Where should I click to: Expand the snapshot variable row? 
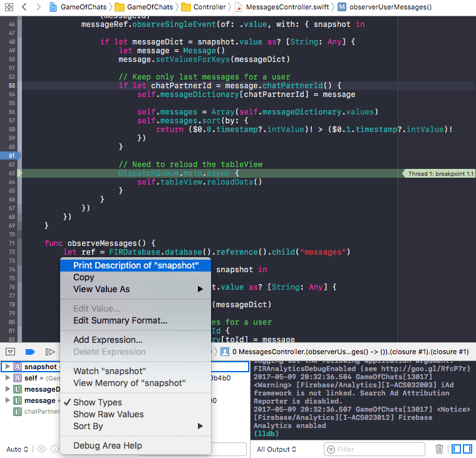point(8,367)
